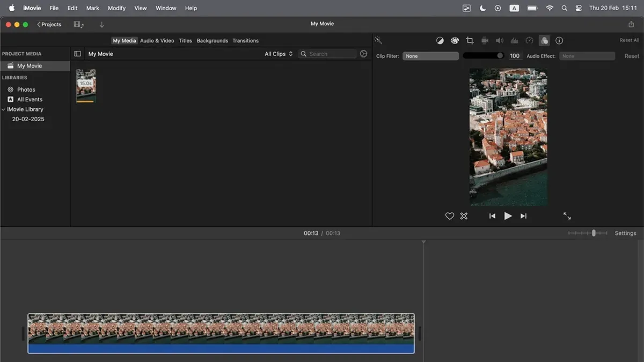Open the File menu
The height and width of the screenshot is (362, 644).
54,8
